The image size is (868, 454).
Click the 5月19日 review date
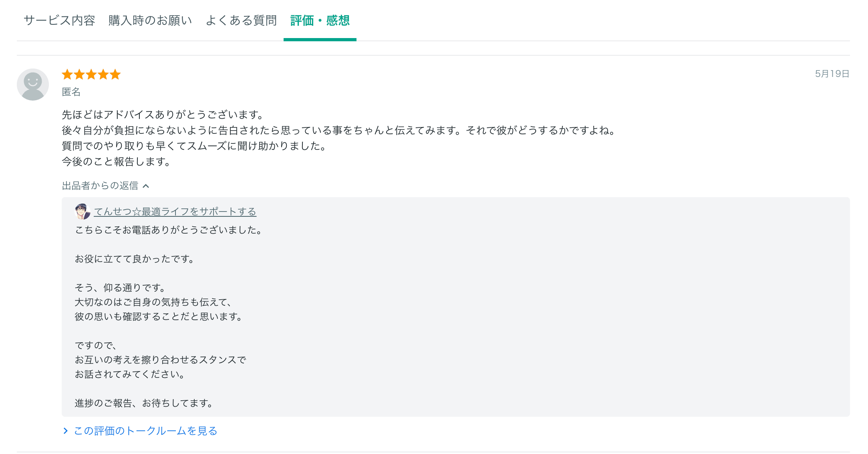(832, 74)
